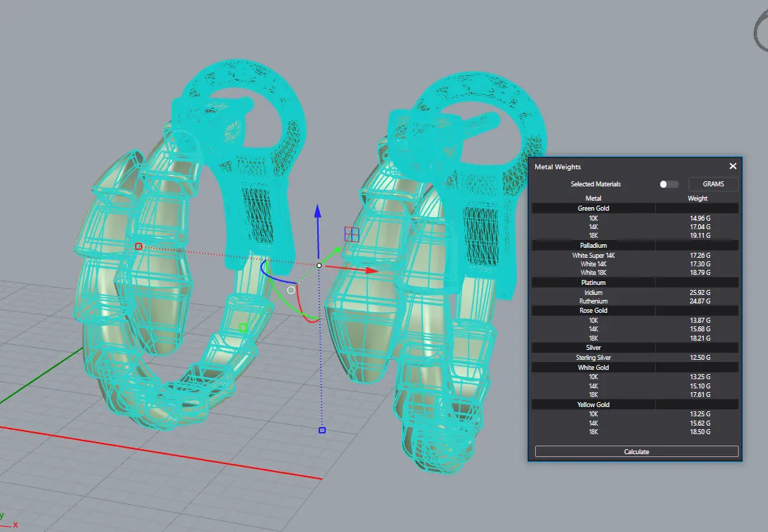Click the blue square Z-scale handle
This screenshot has width=768, height=532.
point(322,430)
